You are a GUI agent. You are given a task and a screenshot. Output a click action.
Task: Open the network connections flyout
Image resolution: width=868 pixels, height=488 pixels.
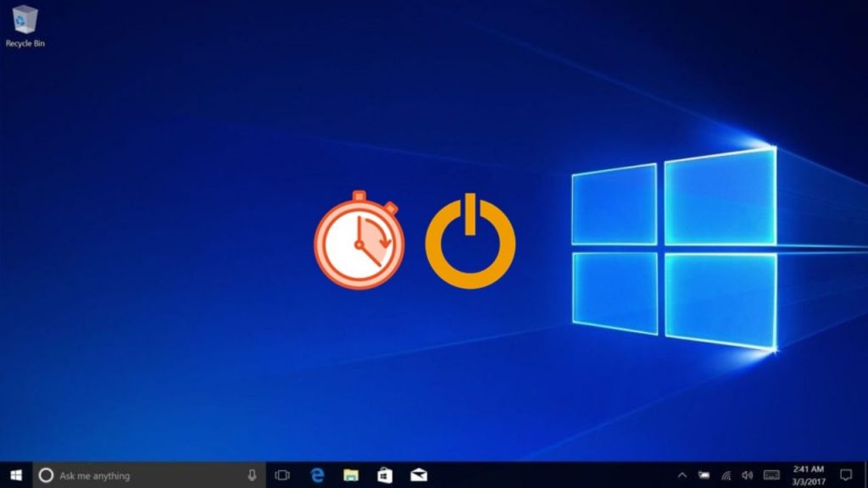click(726, 475)
